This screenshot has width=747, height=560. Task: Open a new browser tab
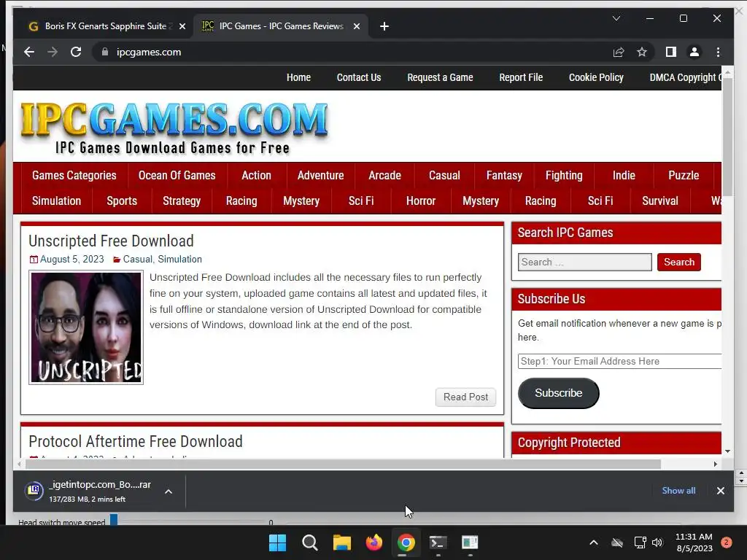click(384, 26)
